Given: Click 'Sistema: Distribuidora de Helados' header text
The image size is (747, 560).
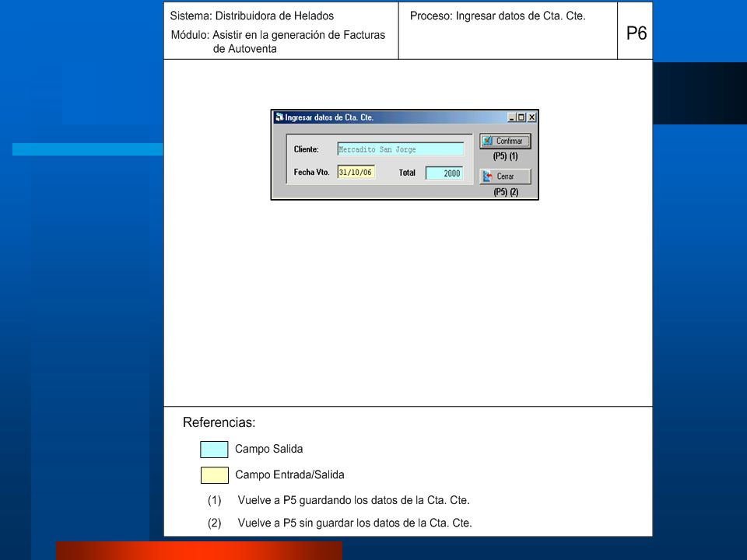Looking at the screenshot, I should pyautogui.click(x=252, y=16).
